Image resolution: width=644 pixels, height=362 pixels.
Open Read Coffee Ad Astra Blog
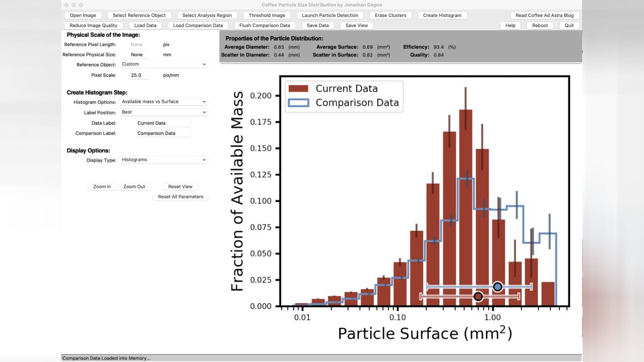click(544, 15)
